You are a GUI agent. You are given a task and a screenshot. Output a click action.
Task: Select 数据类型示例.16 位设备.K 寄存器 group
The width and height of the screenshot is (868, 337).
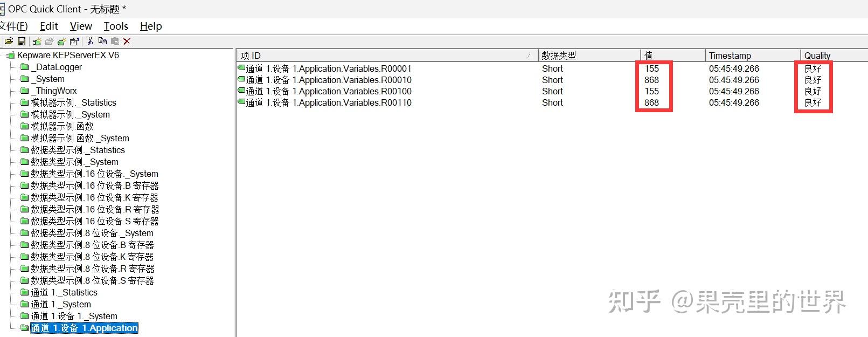(95, 197)
